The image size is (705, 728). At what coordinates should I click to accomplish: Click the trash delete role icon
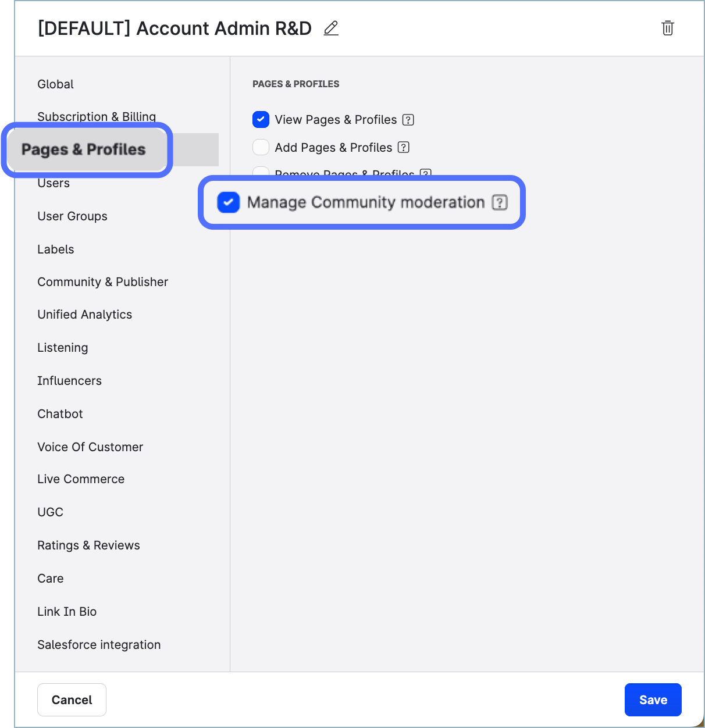pyautogui.click(x=668, y=28)
